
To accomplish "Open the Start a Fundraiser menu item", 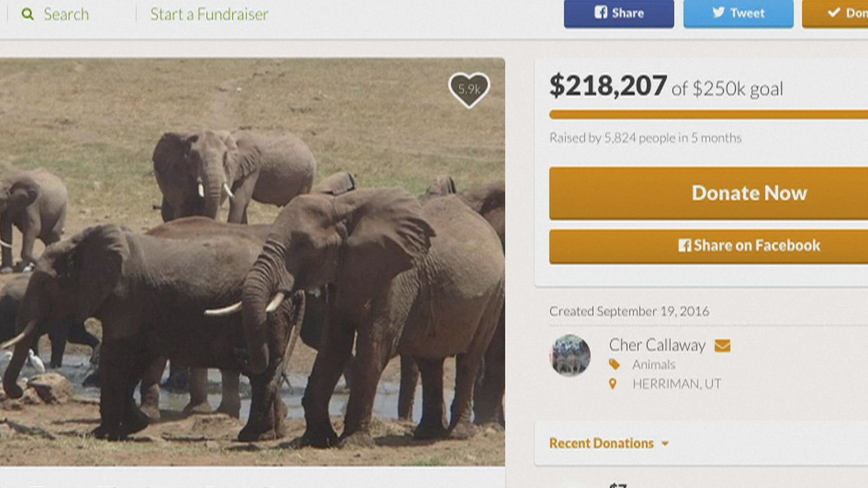I will [x=209, y=14].
